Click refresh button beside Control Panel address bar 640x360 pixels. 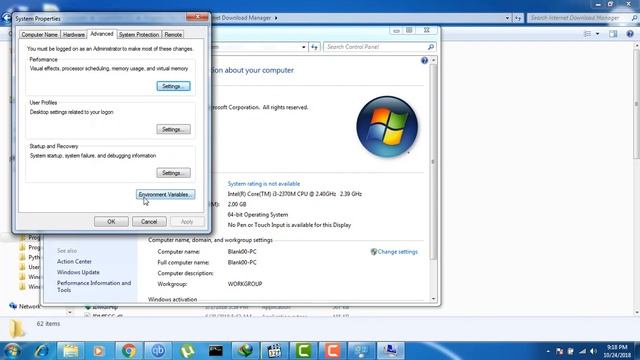pyautogui.click(x=314, y=47)
